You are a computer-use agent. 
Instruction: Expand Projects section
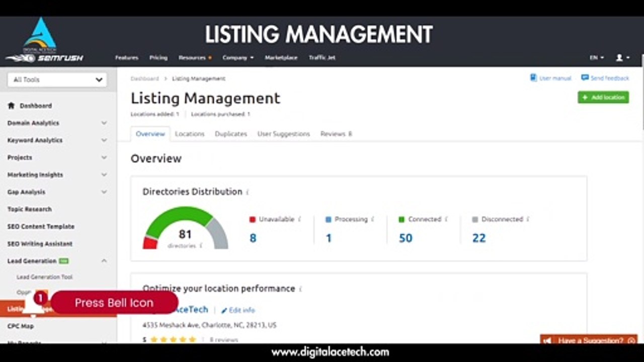click(x=104, y=157)
